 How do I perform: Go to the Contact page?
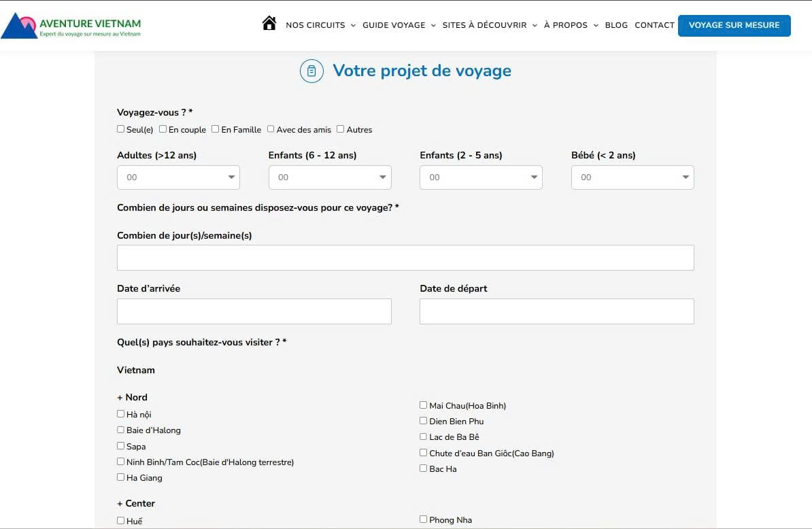655,25
